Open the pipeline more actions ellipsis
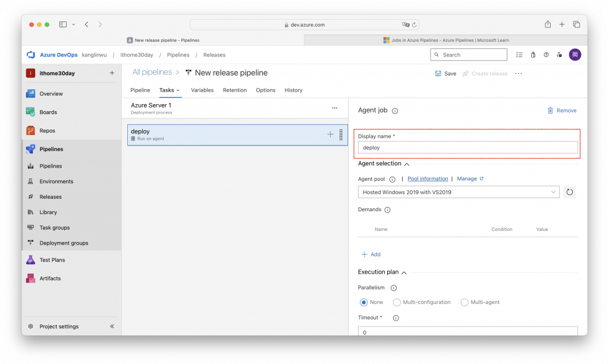 coord(519,73)
